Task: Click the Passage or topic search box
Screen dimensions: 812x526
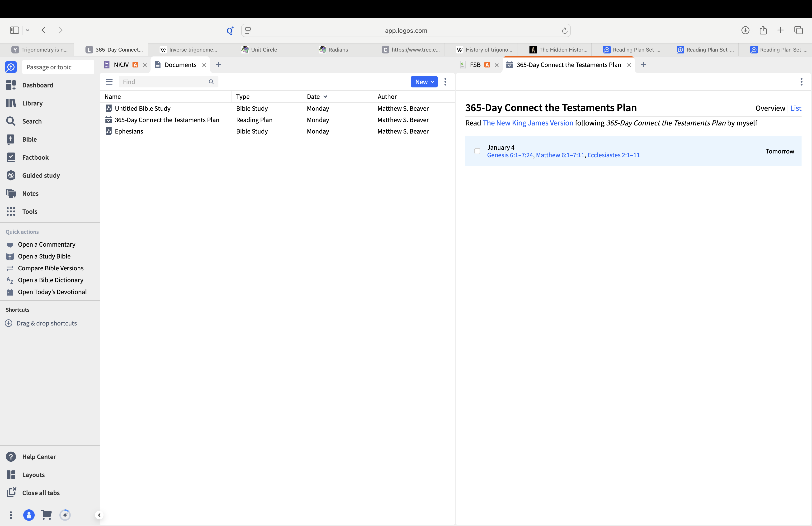Action: [58, 67]
